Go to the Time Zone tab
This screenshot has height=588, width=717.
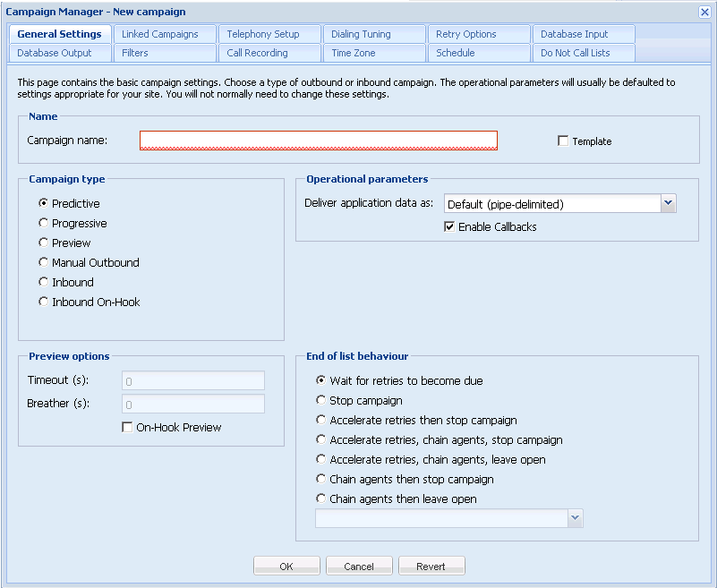pyautogui.click(x=373, y=53)
